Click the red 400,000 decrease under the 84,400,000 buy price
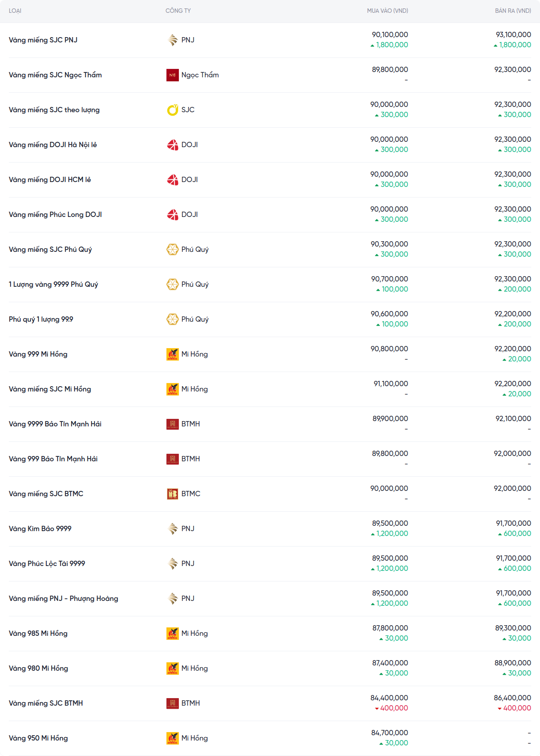This screenshot has height=756, width=540. [393, 708]
